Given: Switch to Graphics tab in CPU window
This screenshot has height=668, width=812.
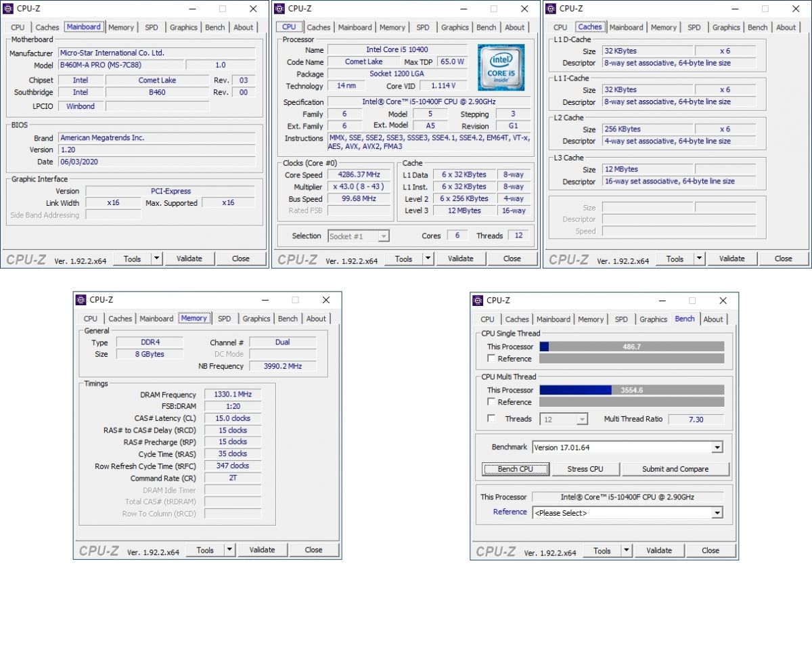Looking at the screenshot, I should (x=455, y=28).
